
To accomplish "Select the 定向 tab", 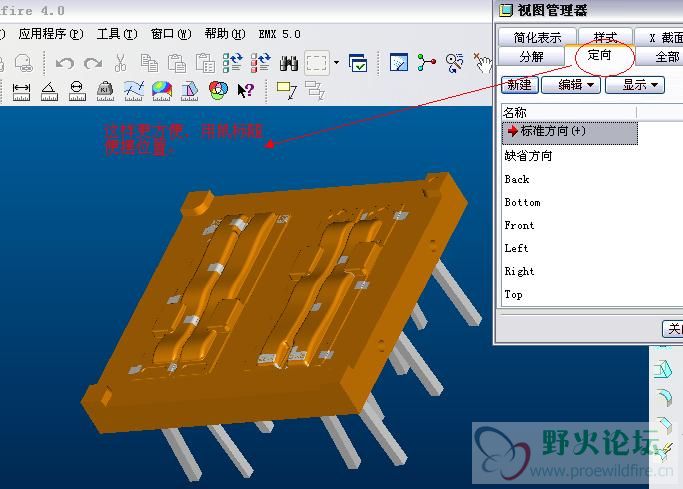I will [x=600, y=55].
